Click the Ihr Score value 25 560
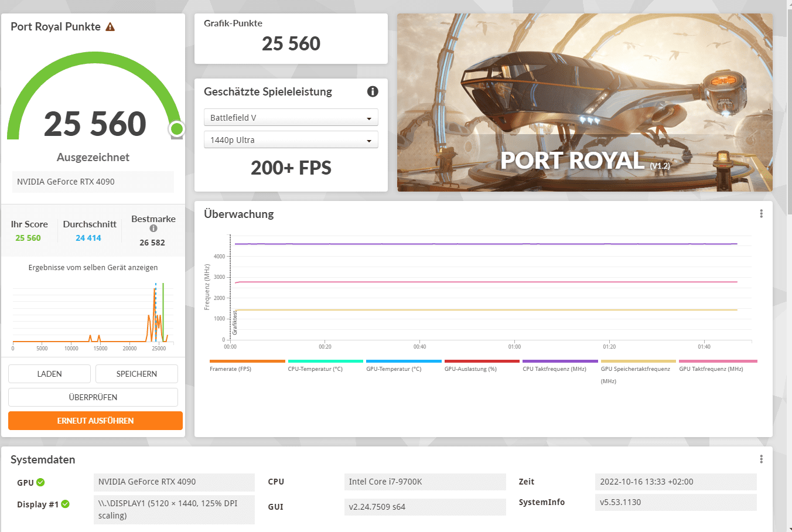Viewport: 792px width, 532px height. coord(28,238)
